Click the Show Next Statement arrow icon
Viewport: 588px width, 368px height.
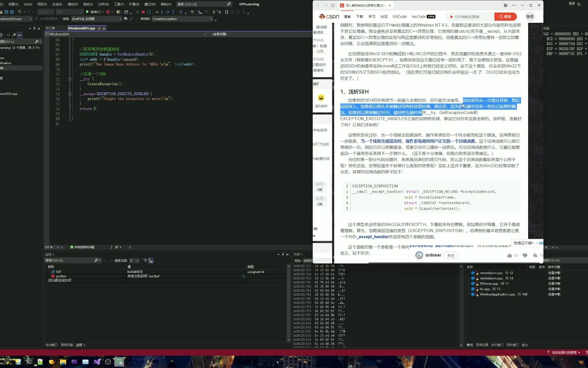pyautogui.click(x=157, y=12)
